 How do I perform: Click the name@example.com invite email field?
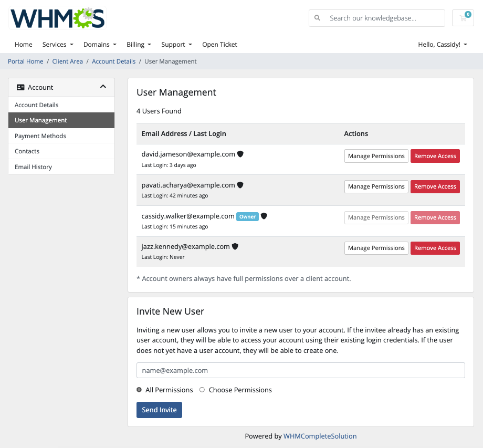(x=301, y=370)
